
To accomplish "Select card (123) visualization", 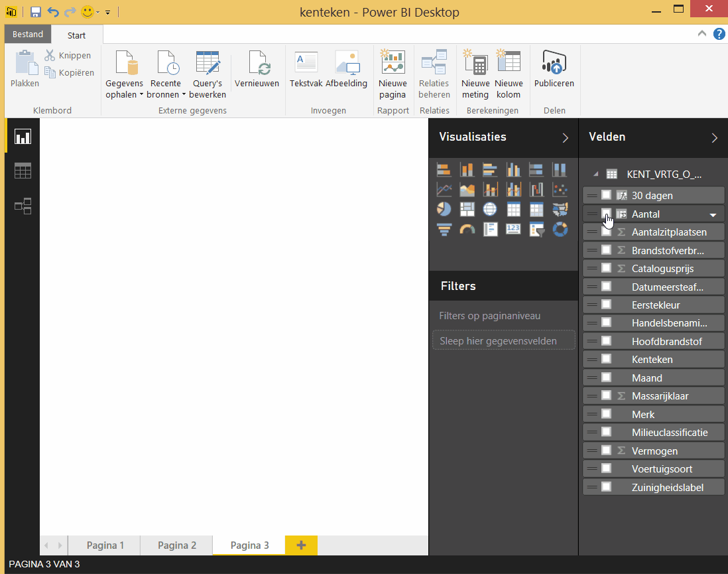I will pos(513,229).
